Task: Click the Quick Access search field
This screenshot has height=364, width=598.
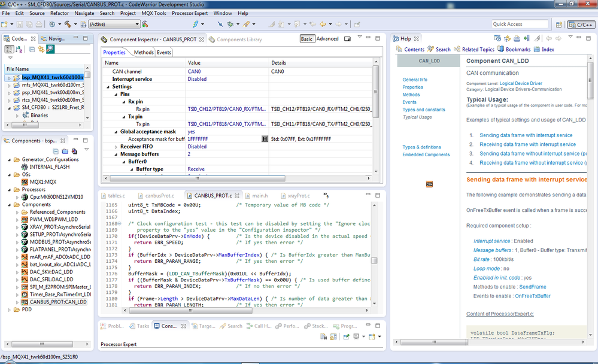Action: pyautogui.click(x=518, y=24)
